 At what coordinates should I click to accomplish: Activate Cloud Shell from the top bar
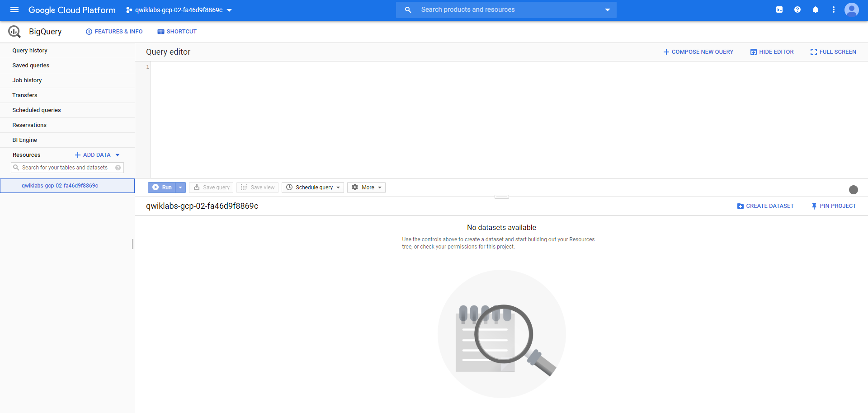[x=779, y=9]
